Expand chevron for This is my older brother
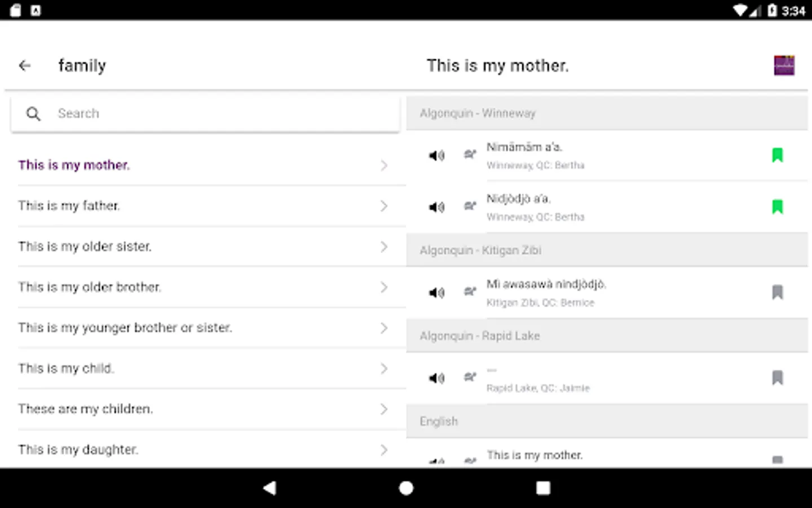 click(x=384, y=287)
